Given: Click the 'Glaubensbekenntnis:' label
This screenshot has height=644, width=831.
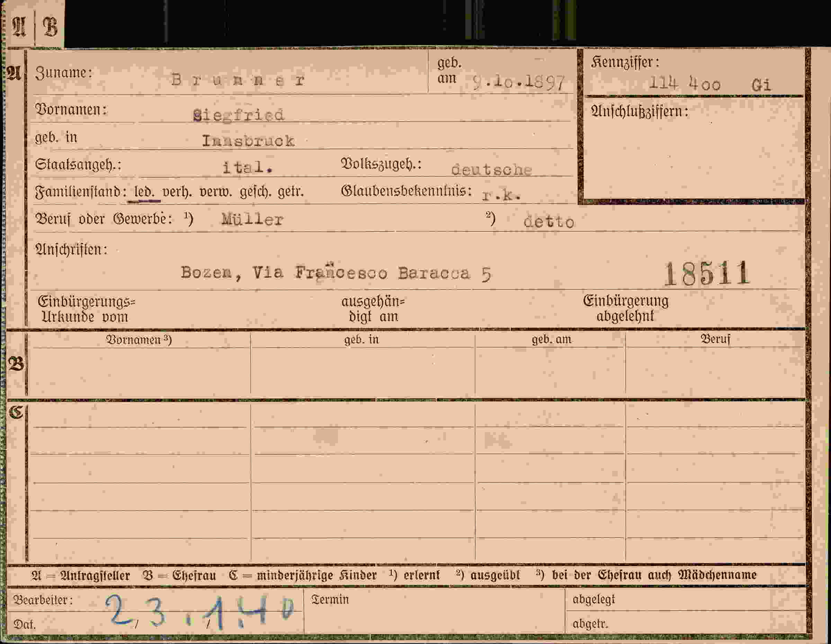Looking at the screenshot, I should click(x=406, y=191).
